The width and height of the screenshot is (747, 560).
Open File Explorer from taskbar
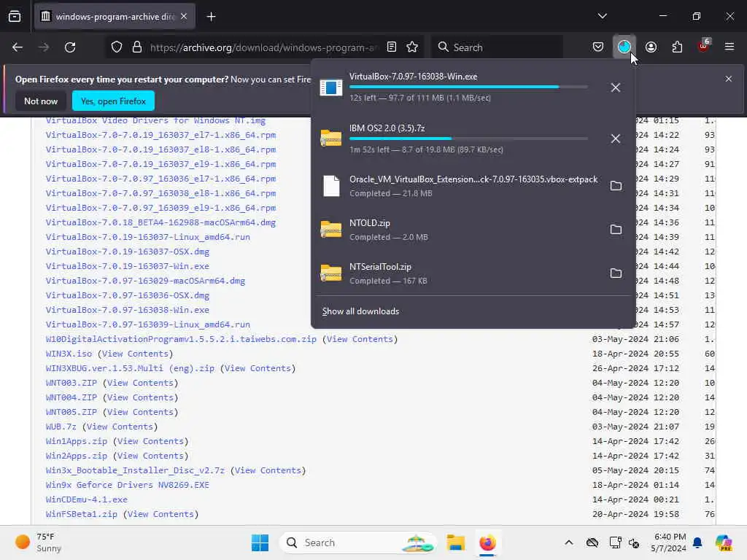tap(455, 542)
